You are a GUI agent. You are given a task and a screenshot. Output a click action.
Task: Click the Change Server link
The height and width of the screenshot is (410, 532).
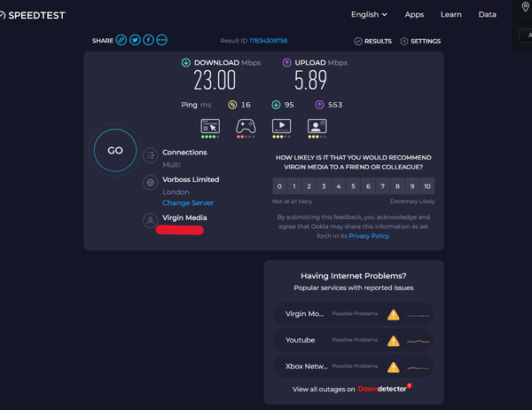tap(188, 203)
